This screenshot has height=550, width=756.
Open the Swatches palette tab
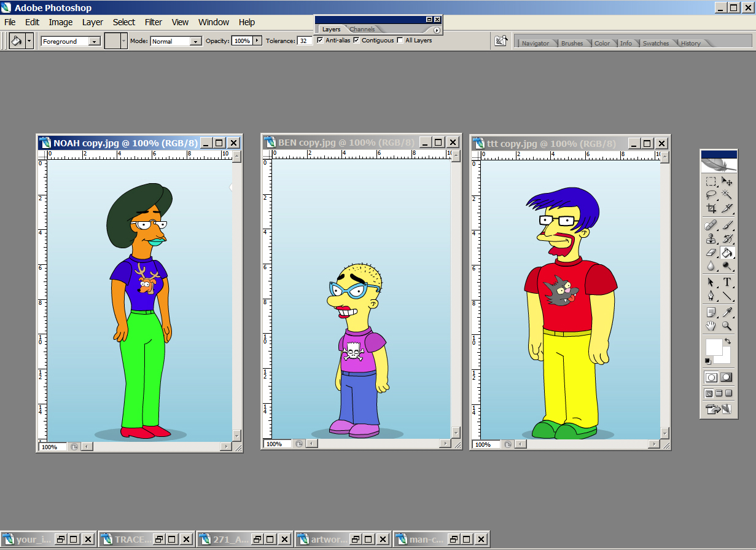point(655,43)
